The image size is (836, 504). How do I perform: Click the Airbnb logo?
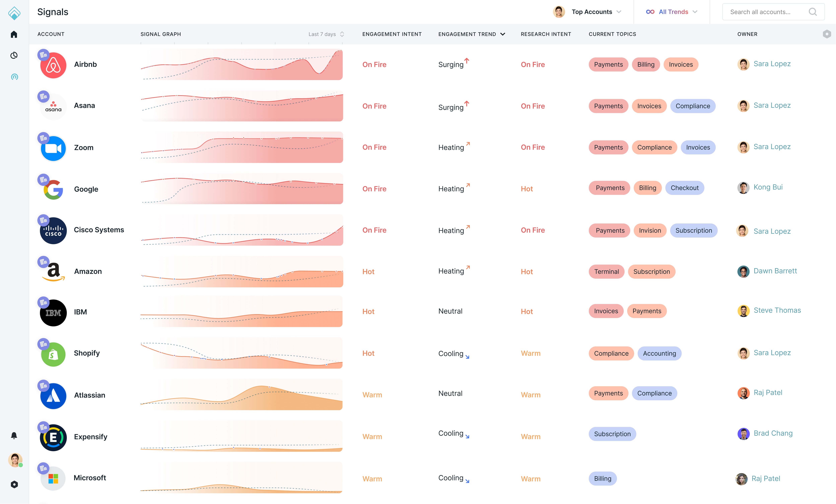[x=53, y=65]
